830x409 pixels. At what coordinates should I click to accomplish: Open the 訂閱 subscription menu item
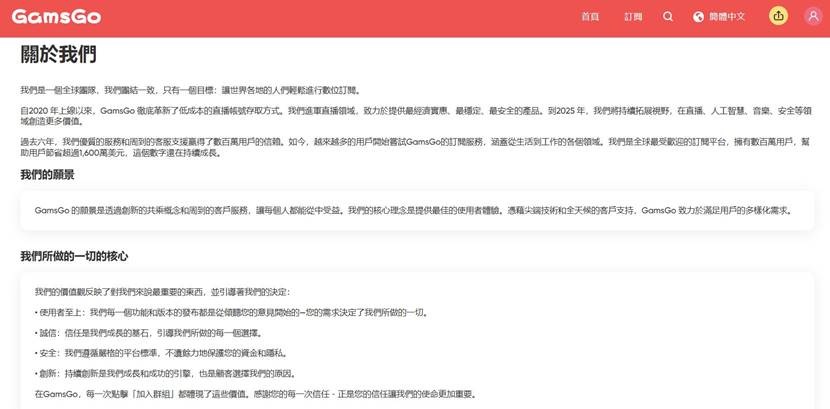pyautogui.click(x=633, y=17)
